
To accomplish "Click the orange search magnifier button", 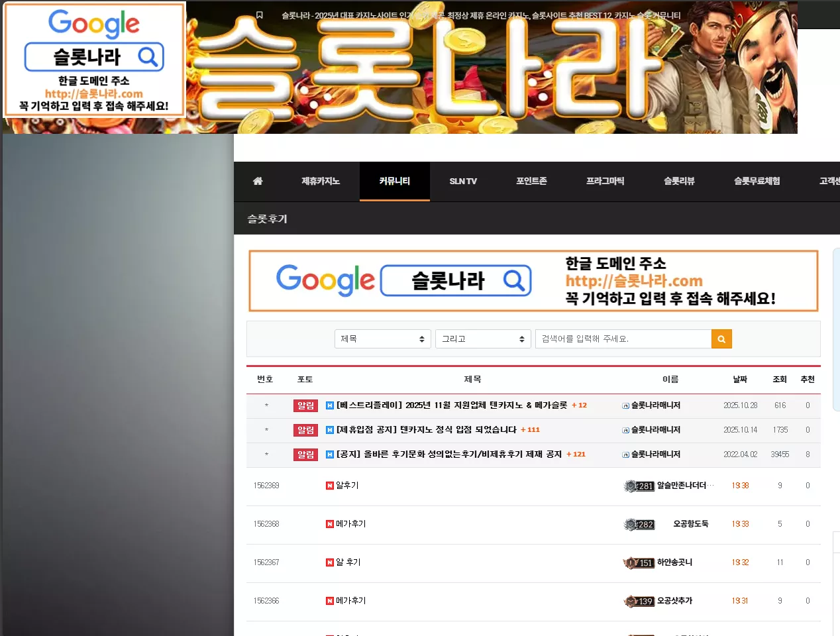I will pyautogui.click(x=721, y=339).
